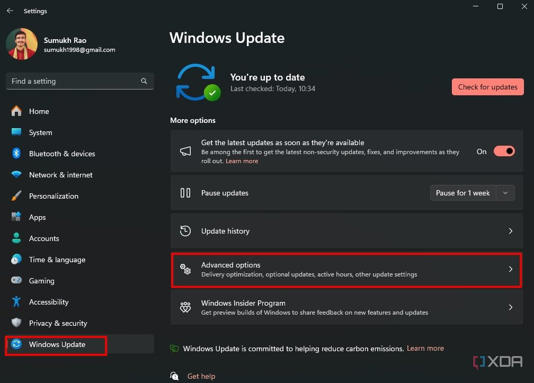Screen dimensions: 534x383
Task: Open carbon emissions Learn more link
Action: [x=425, y=348]
